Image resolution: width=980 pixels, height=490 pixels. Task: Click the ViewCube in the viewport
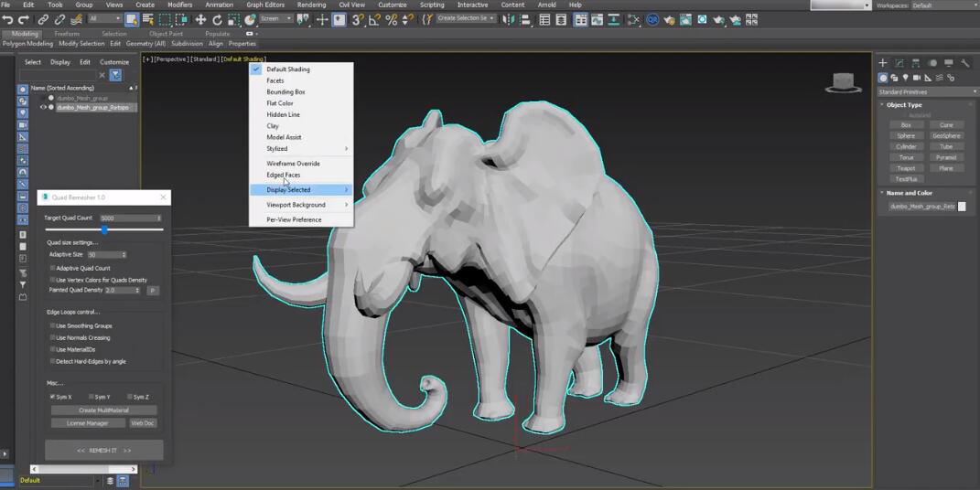click(844, 82)
